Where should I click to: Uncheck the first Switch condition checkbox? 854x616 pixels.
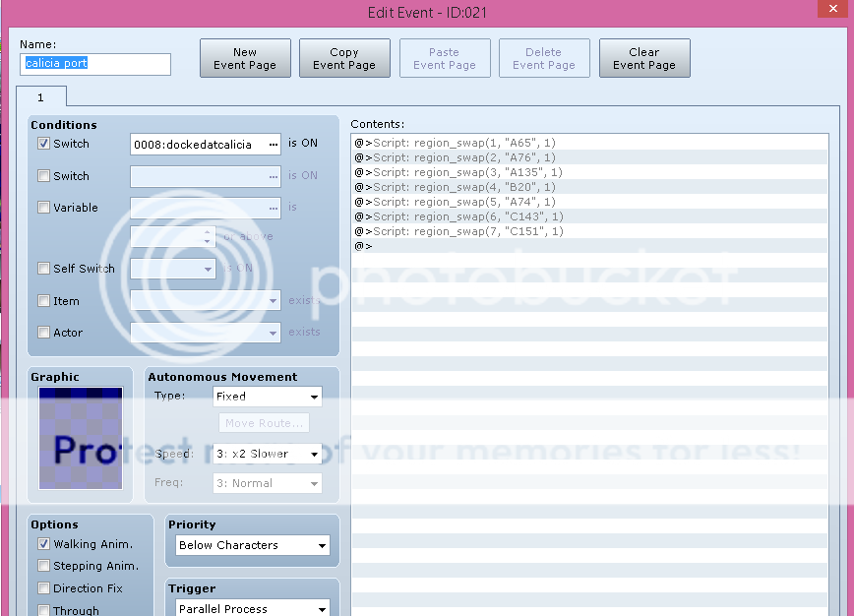point(43,144)
